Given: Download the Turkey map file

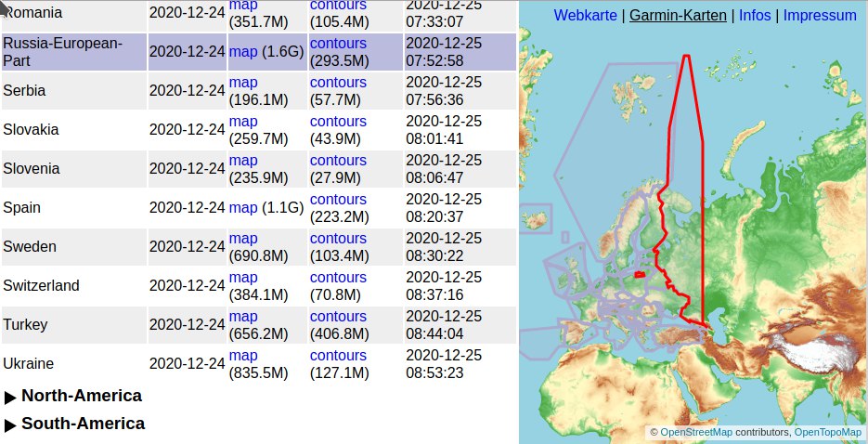Looking at the screenshot, I should point(243,317).
